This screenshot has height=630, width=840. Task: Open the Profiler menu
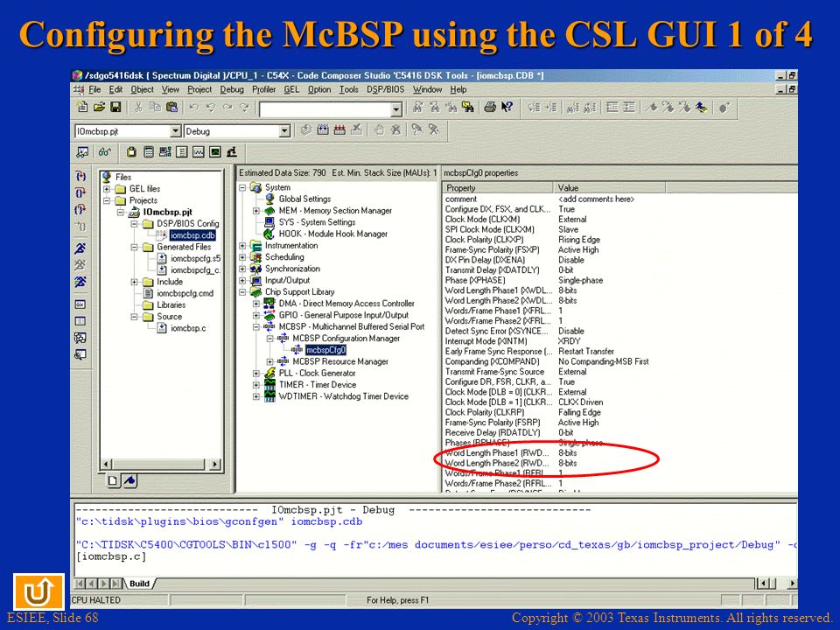point(263,89)
